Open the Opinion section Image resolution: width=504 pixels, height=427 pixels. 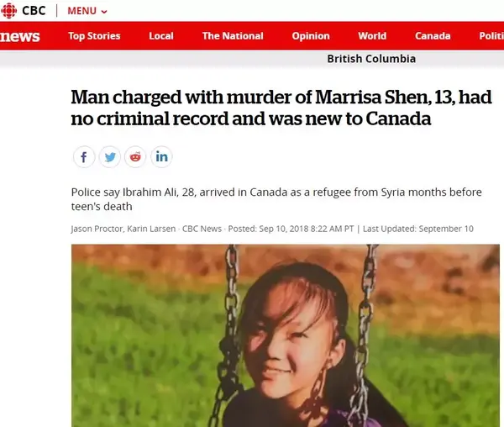coord(311,35)
